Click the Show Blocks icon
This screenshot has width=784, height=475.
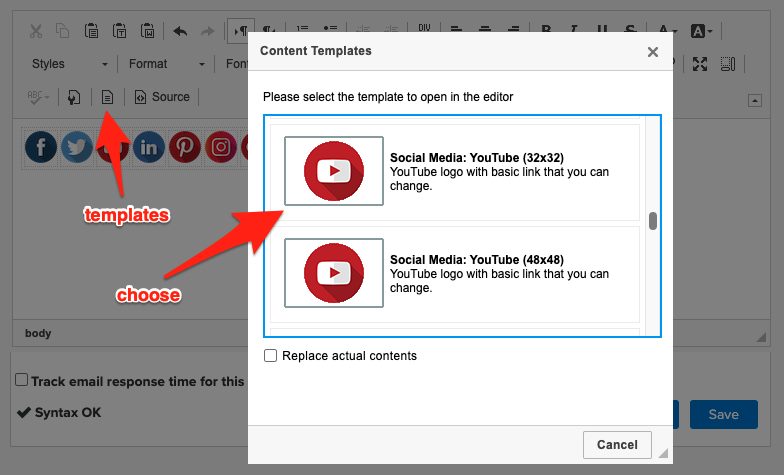[x=727, y=64]
